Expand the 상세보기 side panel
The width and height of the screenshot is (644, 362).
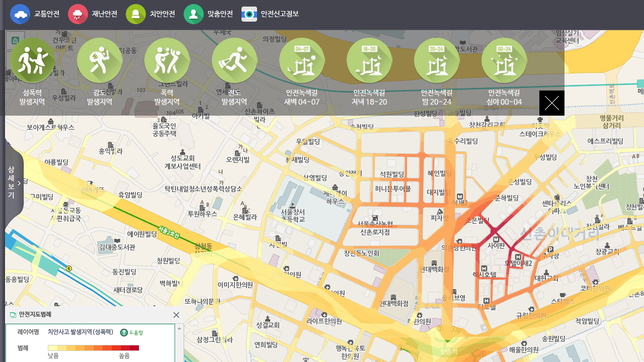(14, 183)
